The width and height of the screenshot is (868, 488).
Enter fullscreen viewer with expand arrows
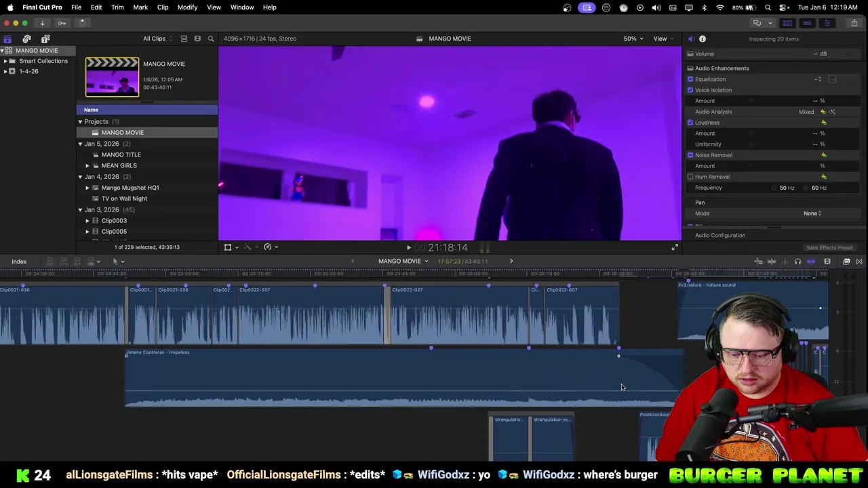(675, 247)
